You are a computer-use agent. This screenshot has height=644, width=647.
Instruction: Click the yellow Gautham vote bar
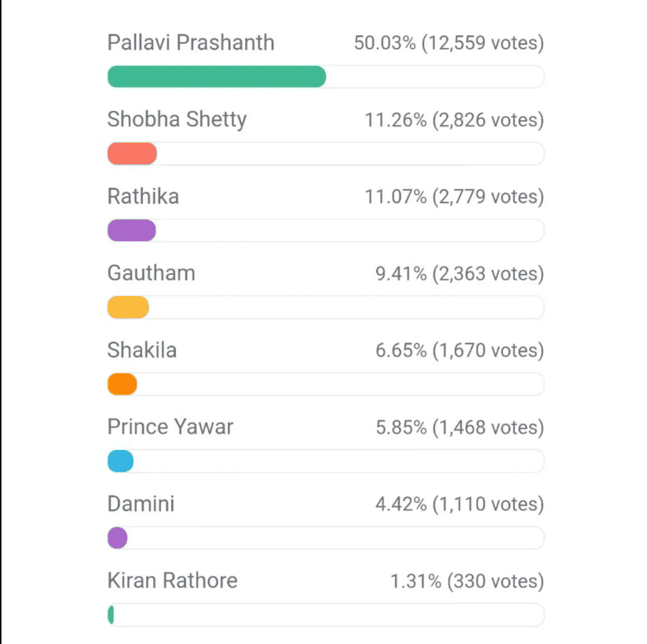(128, 307)
